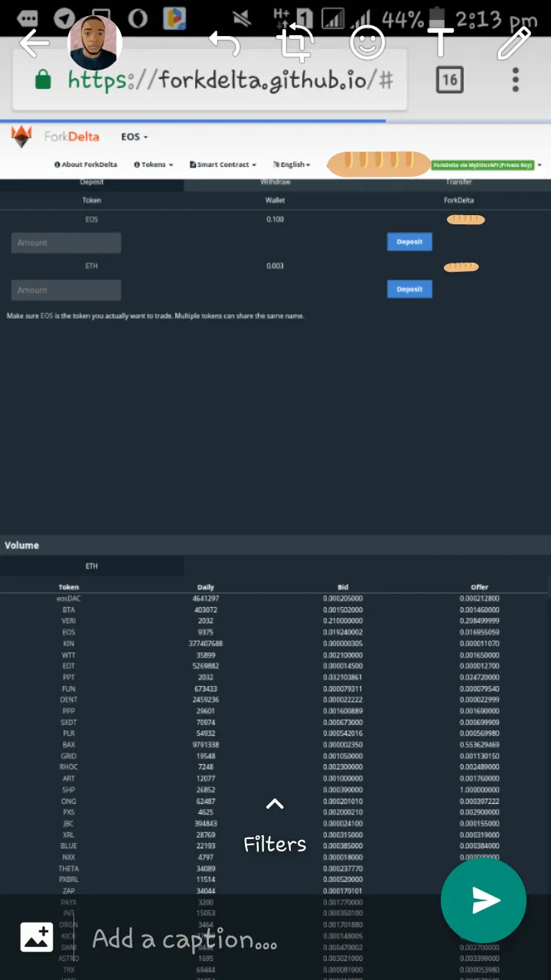The height and width of the screenshot is (980, 551).
Task: Select the PPT token row
Action: pos(275,678)
